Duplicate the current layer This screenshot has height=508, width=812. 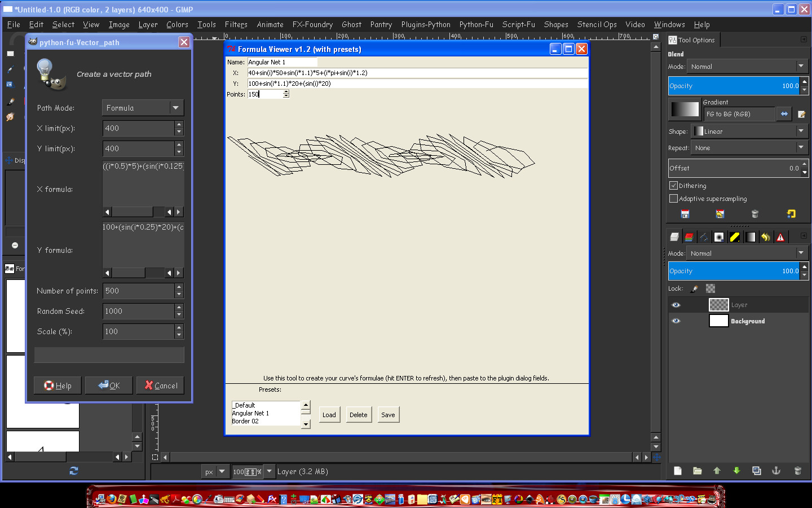point(756,471)
